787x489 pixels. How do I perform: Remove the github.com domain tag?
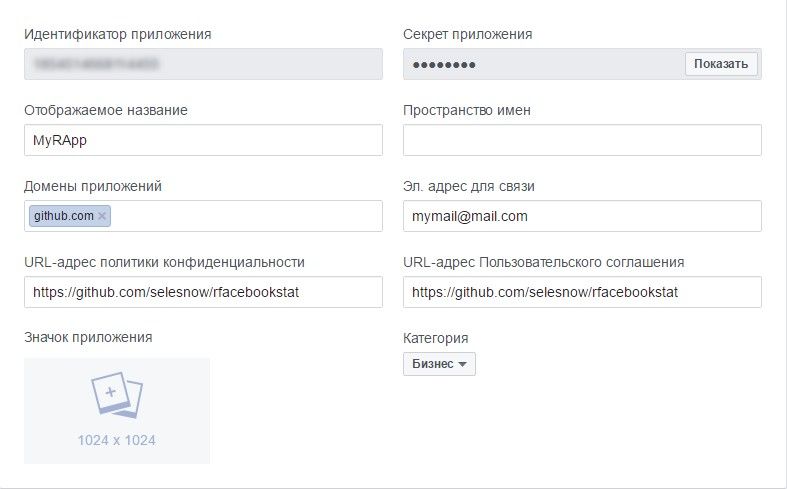[102, 216]
